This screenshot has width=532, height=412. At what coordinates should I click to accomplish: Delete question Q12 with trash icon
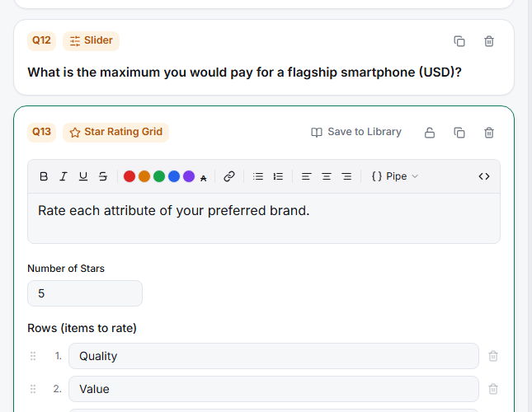tap(489, 41)
